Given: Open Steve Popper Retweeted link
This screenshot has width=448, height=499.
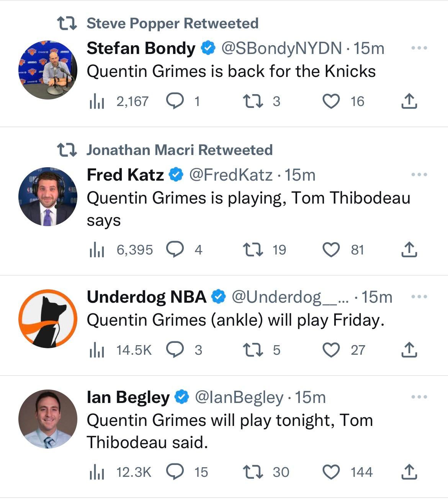Looking at the screenshot, I should tap(172, 23).
